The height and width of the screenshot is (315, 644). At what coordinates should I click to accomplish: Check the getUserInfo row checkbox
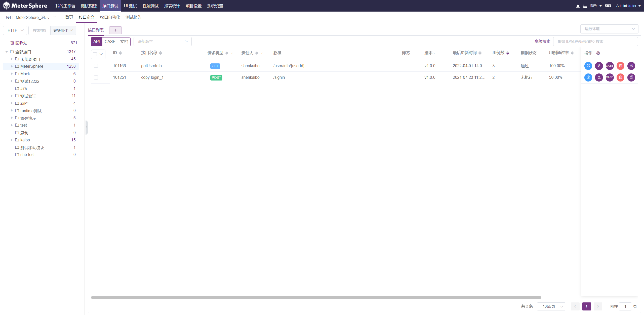[x=96, y=66]
